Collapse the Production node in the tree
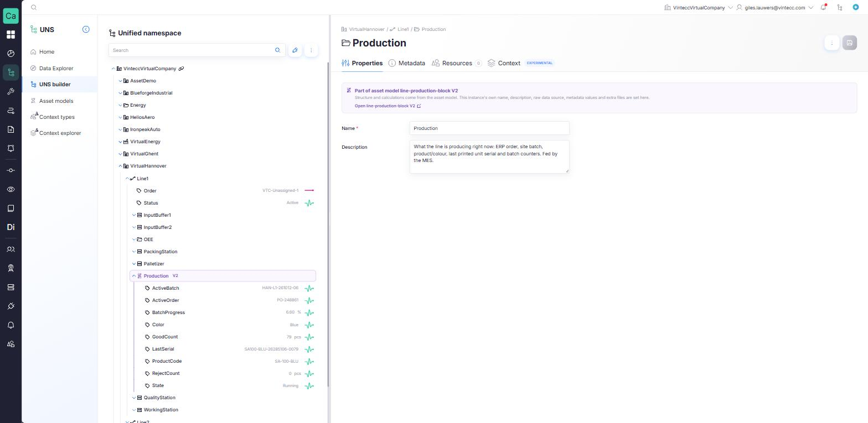The width and height of the screenshot is (868, 423). tap(134, 276)
